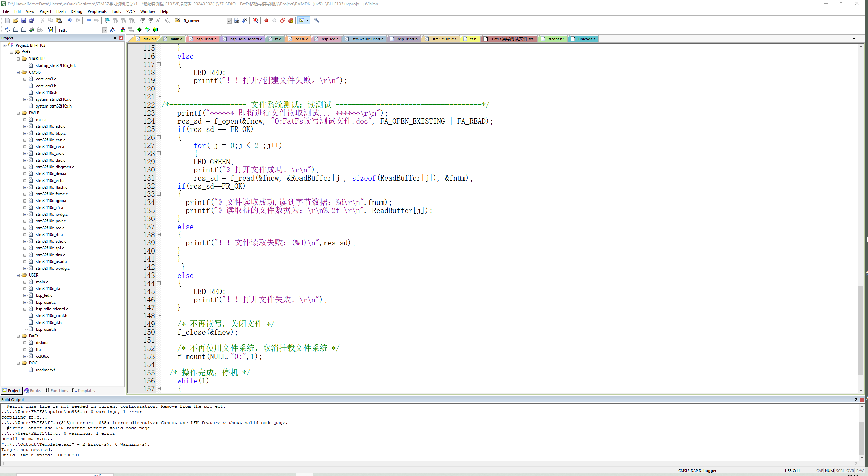Select readme.txt under DOC
The image size is (868, 476).
point(45,370)
